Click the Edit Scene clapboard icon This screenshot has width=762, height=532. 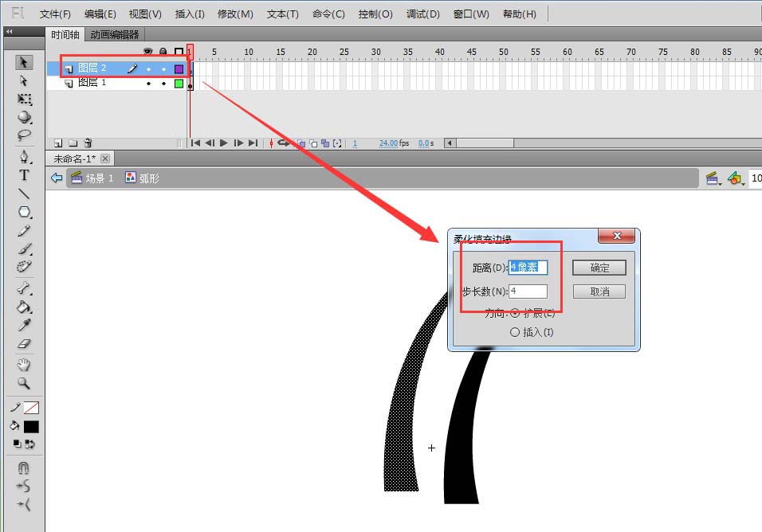click(713, 178)
